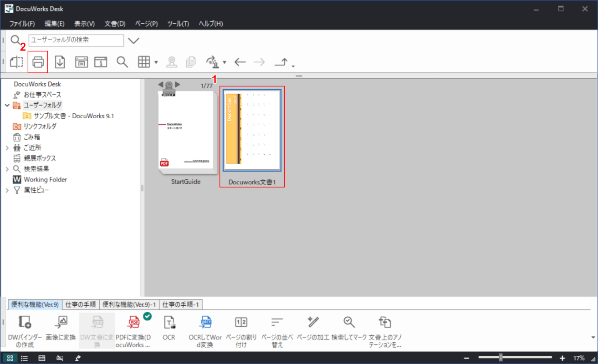Switch to thumbnail view in status bar
This screenshot has height=364, width=598.
click(10, 358)
